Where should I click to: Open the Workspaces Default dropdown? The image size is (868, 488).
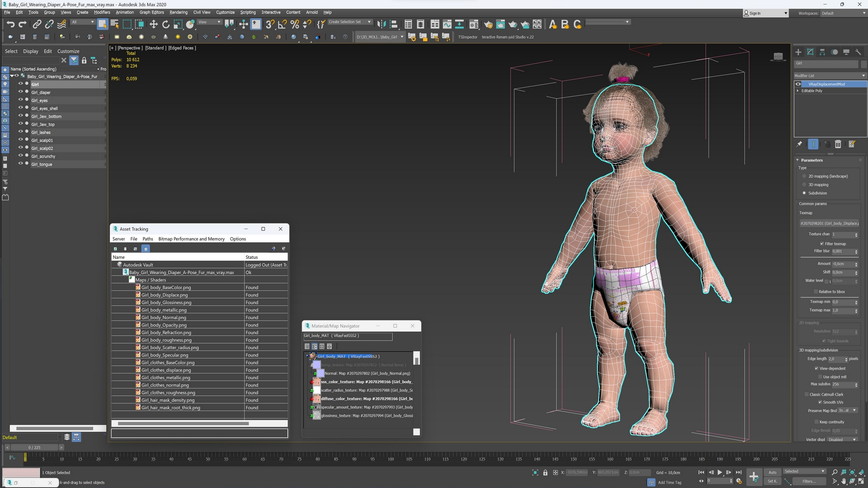click(x=843, y=13)
